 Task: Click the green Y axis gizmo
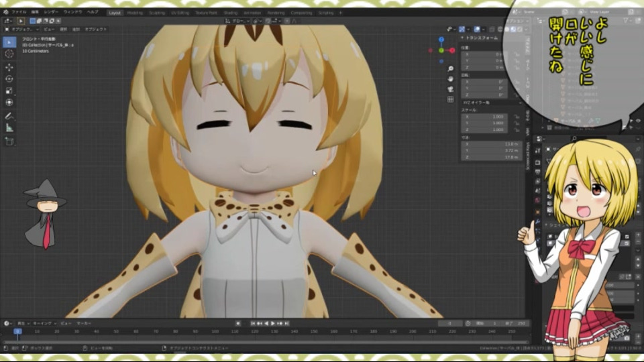click(441, 50)
